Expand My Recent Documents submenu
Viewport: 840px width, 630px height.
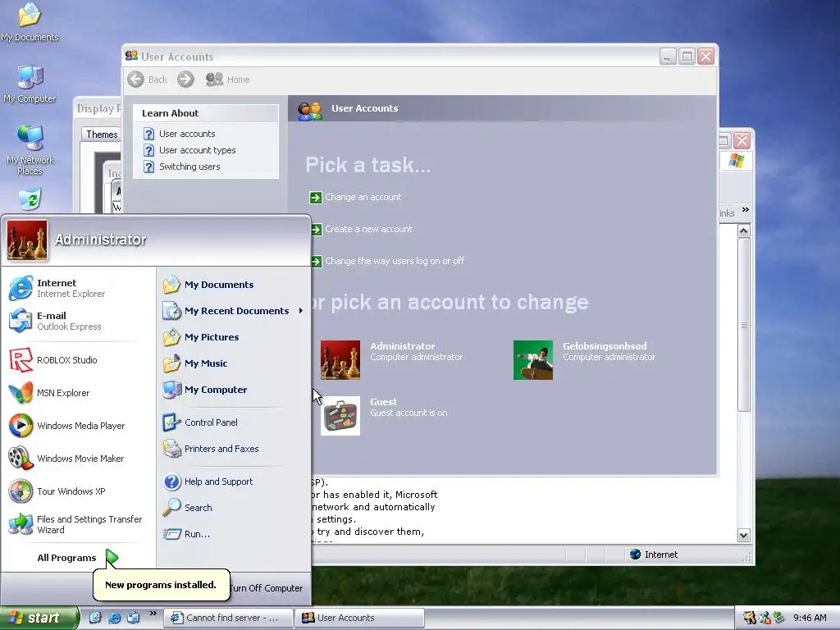click(233, 311)
